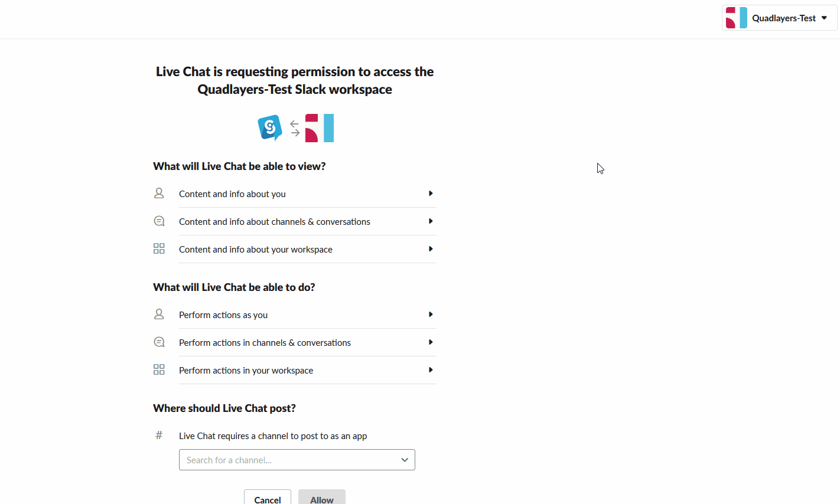This screenshot has height=504, width=840.
Task: Click the Allow button
Action: pos(322,497)
